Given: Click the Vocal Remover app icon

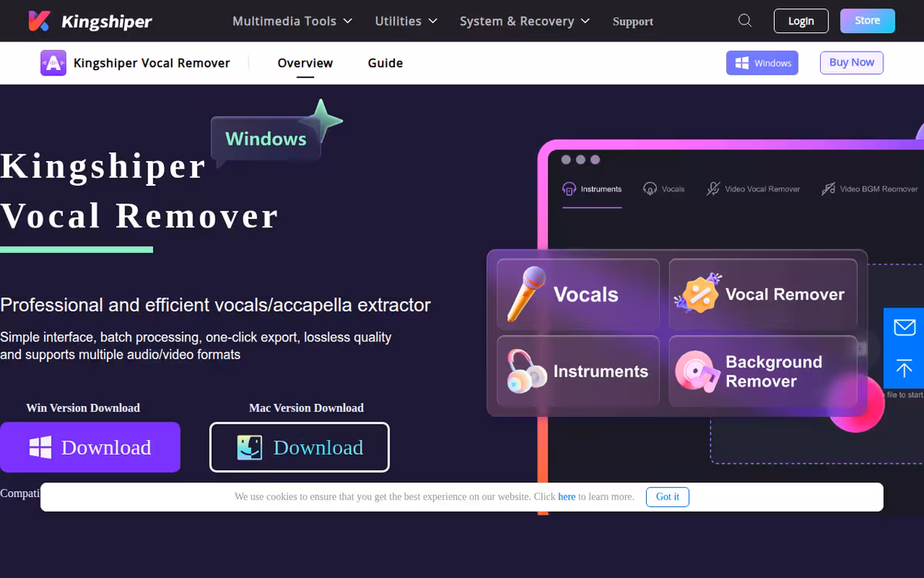Looking at the screenshot, I should point(53,63).
